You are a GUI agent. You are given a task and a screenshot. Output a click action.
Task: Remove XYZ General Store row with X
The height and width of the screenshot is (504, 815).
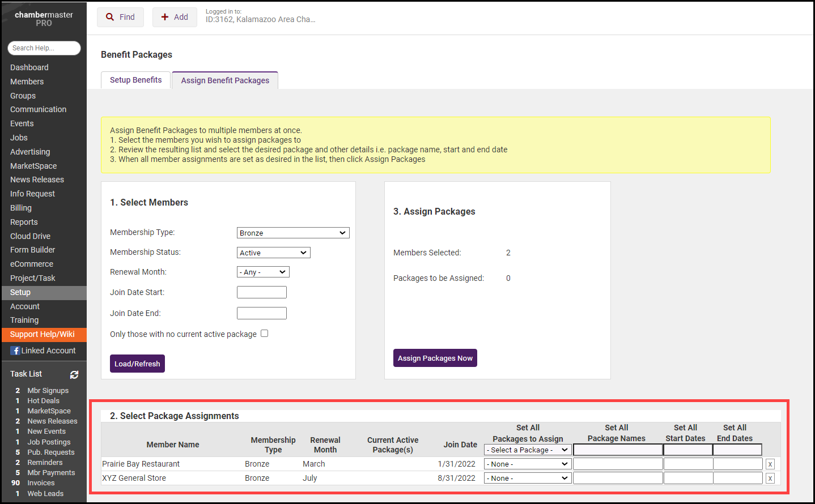(x=770, y=479)
